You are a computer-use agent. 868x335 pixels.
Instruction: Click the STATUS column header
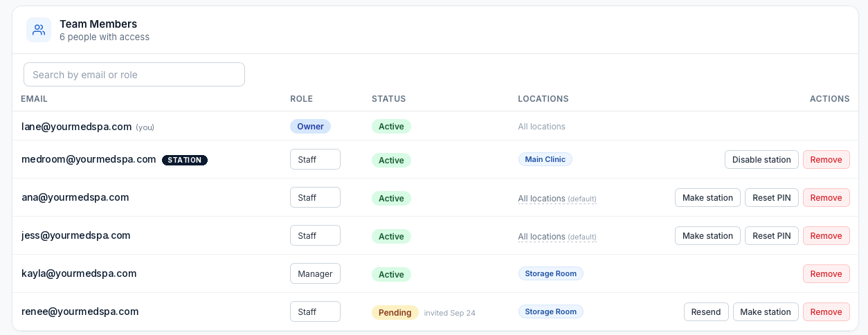tap(388, 99)
